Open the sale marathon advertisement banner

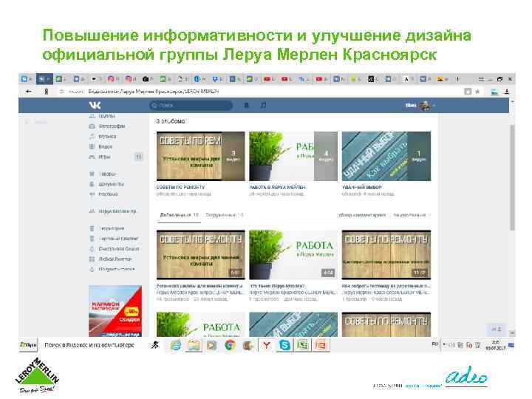(x=115, y=311)
